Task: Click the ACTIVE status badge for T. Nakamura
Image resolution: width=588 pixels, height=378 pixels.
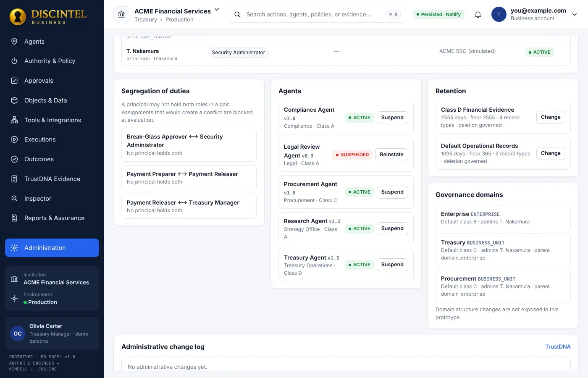Action: pos(539,52)
